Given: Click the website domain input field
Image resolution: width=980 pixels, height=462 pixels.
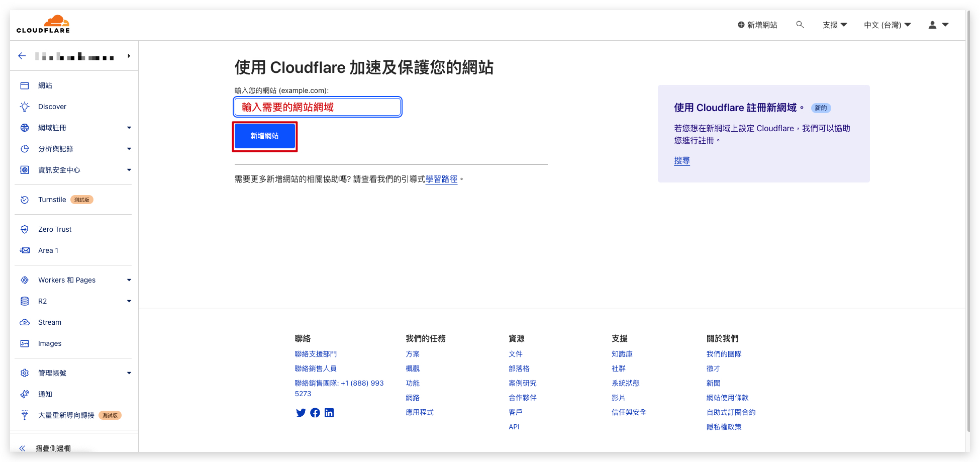Looking at the screenshot, I should 317,107.
